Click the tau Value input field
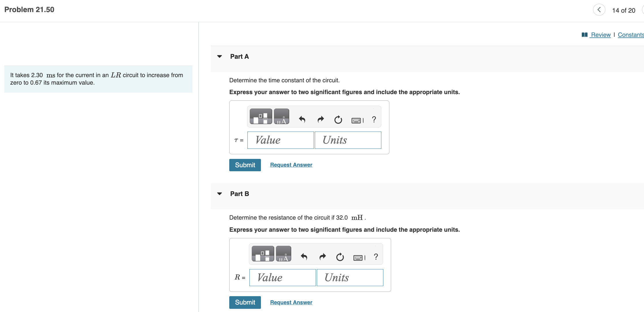The height and width of the screenshot is (312, 644). tap(280, 140)
